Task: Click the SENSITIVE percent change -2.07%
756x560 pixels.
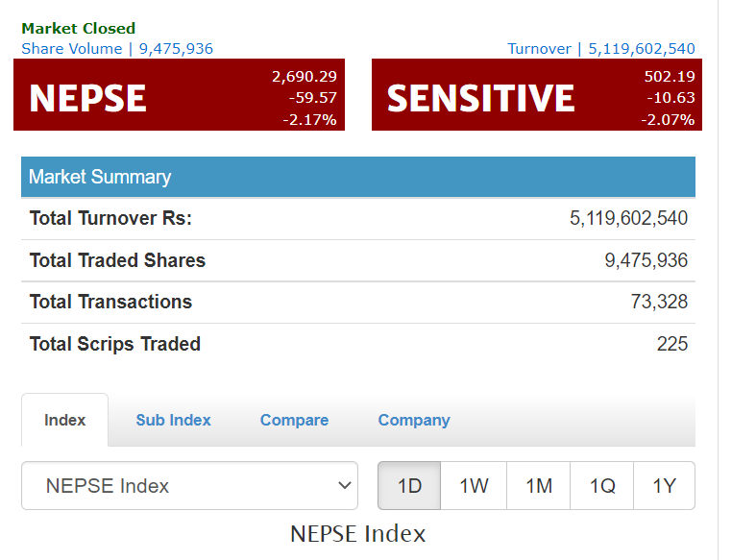Action: tap(668, 119)
